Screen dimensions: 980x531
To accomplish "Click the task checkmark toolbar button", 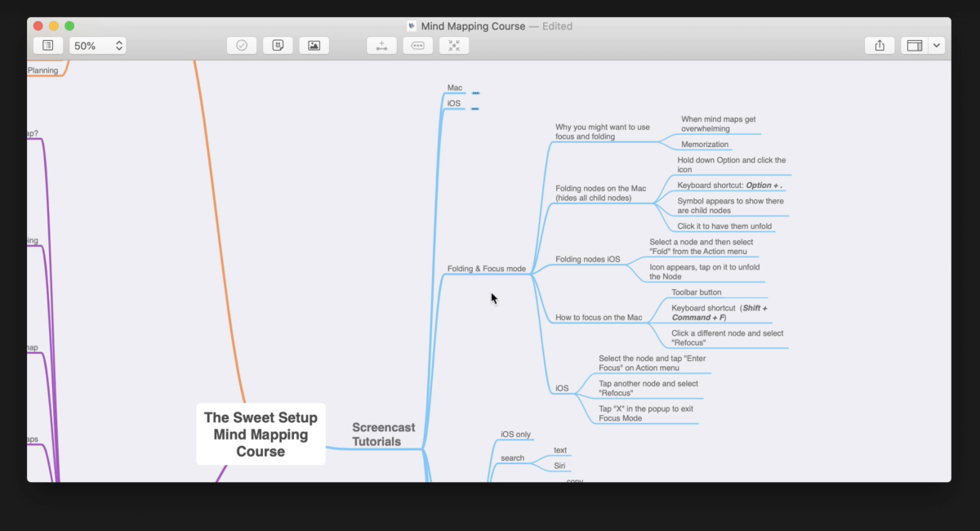I will tap(242, 46).
